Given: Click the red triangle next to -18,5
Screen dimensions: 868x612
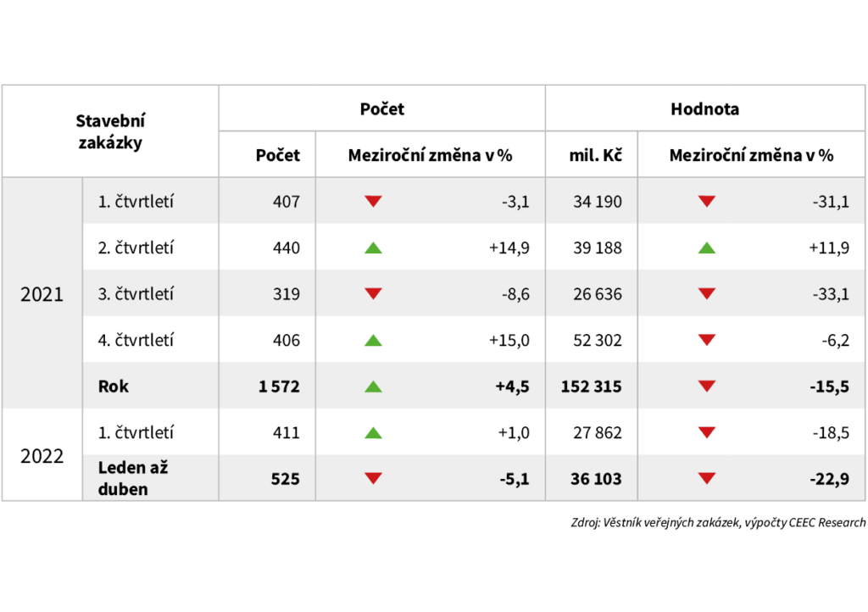Looking at the screenshot, I should point(707,432).
